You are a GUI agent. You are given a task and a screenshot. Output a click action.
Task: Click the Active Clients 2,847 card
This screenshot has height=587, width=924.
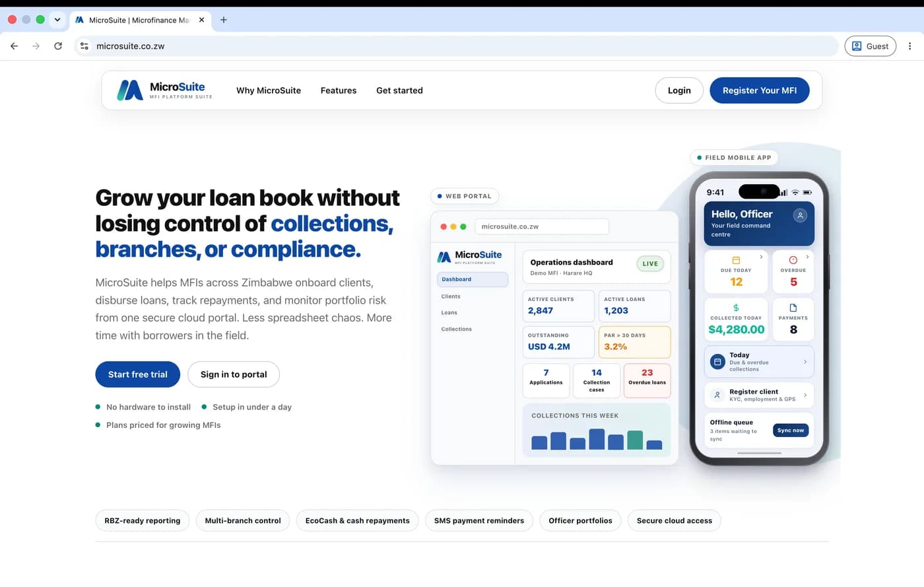point(558,306)
